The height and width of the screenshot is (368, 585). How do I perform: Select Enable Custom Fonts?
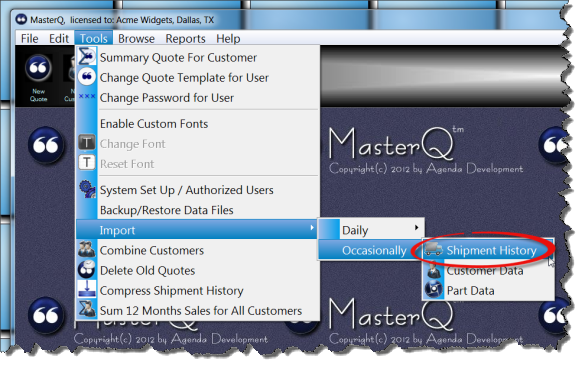coord(198,124)
